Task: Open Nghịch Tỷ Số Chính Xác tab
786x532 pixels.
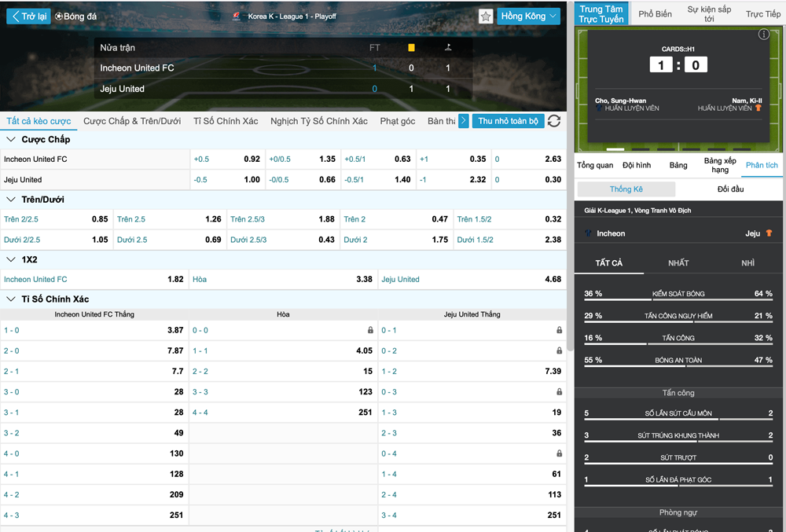Action: click(319, 121)
